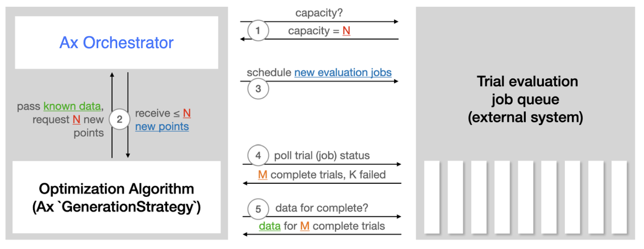Click the green 'known data' link
The width and height of the screenshot is (644, 249).
(72, 106)
